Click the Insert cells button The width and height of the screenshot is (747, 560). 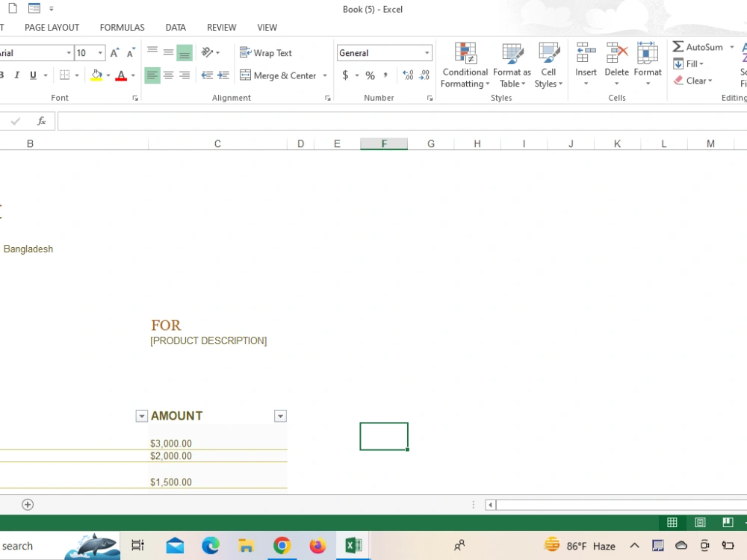coord(586,59)
